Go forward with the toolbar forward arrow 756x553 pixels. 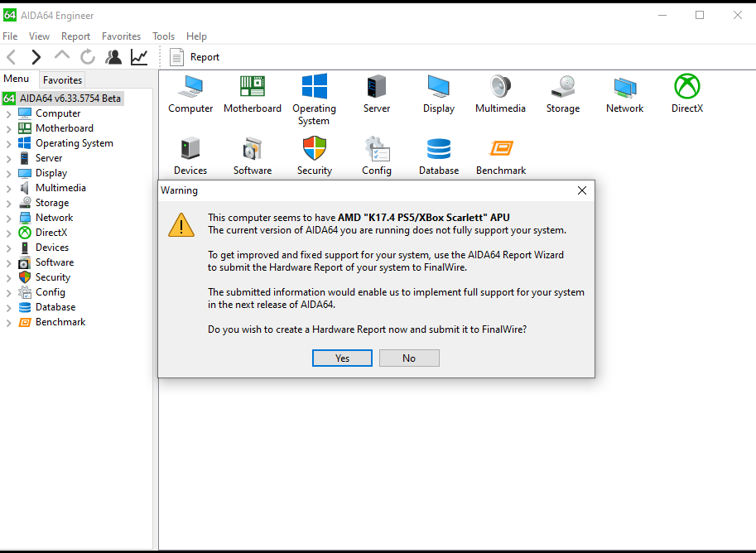(x=36, y=57)
